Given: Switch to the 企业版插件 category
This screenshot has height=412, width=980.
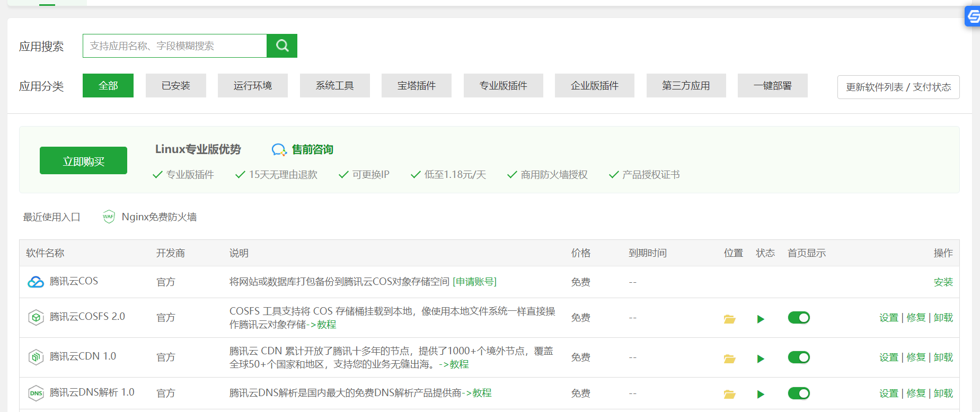Looking at the screenshot, I should (x=595, y=85).
